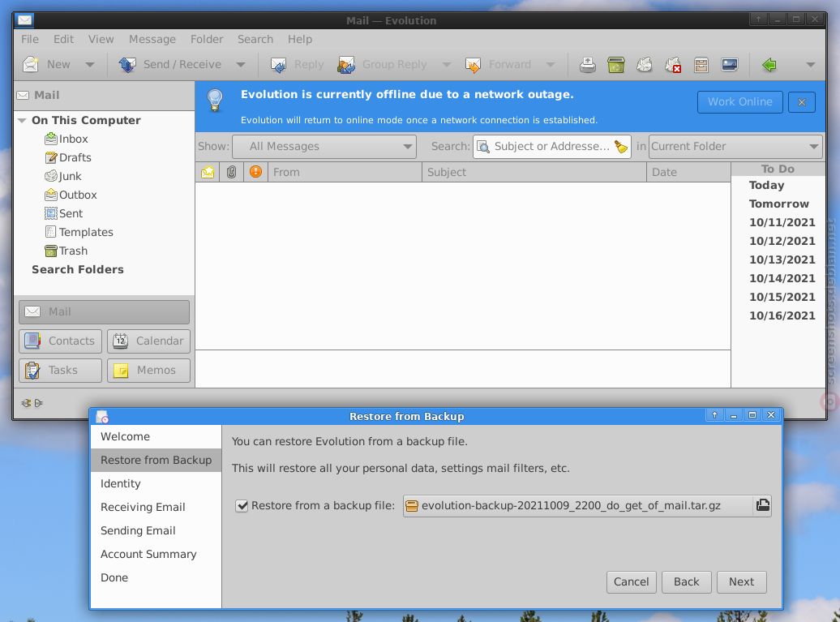The width and height of the screenshot is (840, 622).
Task: Tick the 'Restore from a backup file' checkbox
Action: pos(242,506)
